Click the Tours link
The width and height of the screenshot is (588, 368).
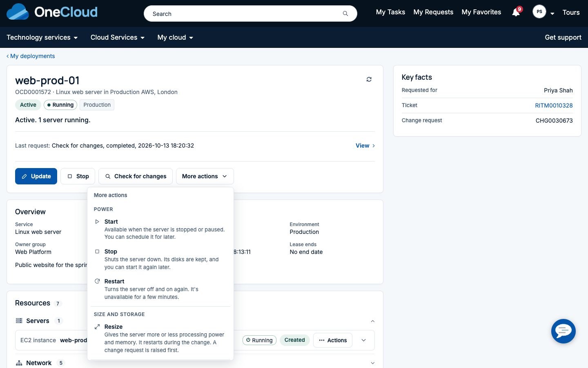coord(571,12)
